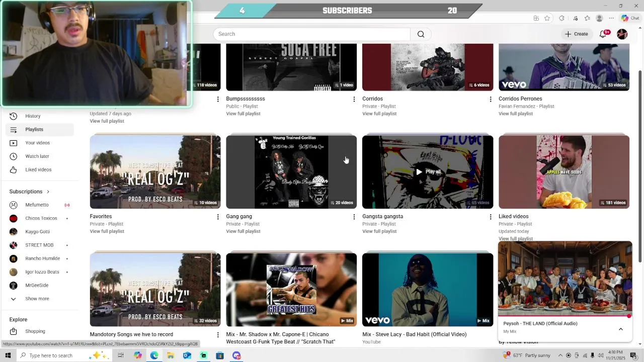Open more options for Bumpssssssss playlist
Screen dimensions: 644x362
click(x=354, y=100)
